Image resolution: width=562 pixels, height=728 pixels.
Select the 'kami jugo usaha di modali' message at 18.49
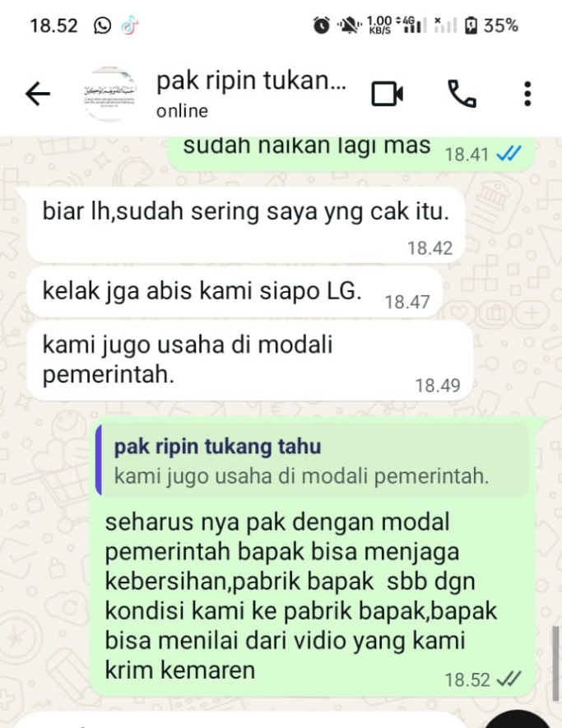coord(249,361)
